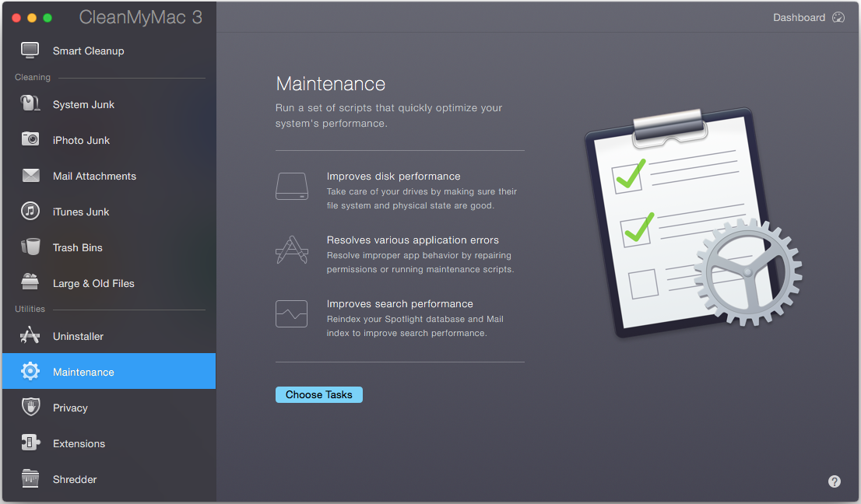Open the Smart Cleanup section
861x504 pixels.
point(89,51)
